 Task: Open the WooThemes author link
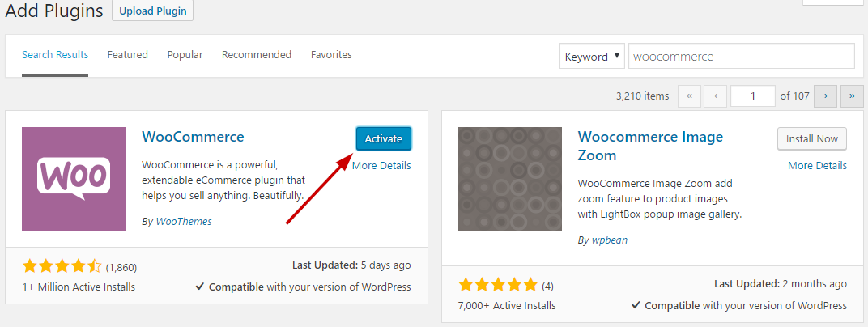pyautogui.click(x=184, y=221)
